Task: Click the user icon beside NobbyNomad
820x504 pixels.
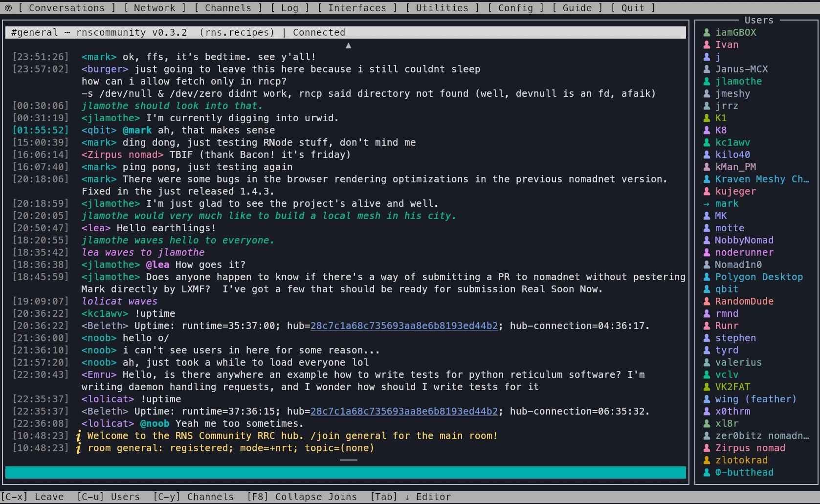Action: pos(707,240)
